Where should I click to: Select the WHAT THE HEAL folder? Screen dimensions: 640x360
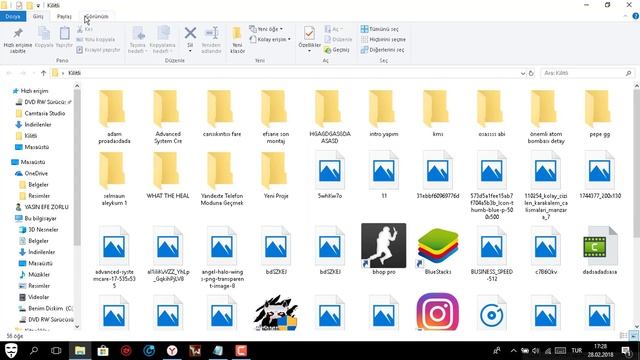[168, 176]
